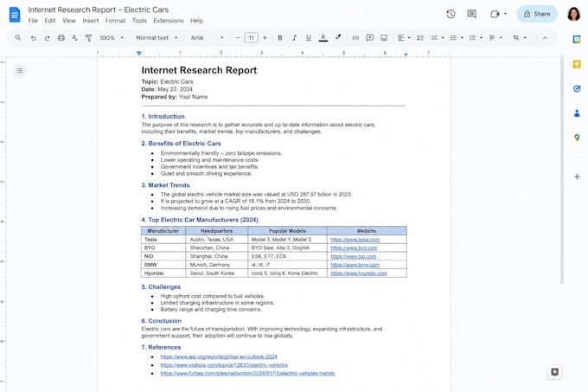This screenshot has width=588, height=392.
Task: Open the numbered list dropdown
Action: coord(476,38)
